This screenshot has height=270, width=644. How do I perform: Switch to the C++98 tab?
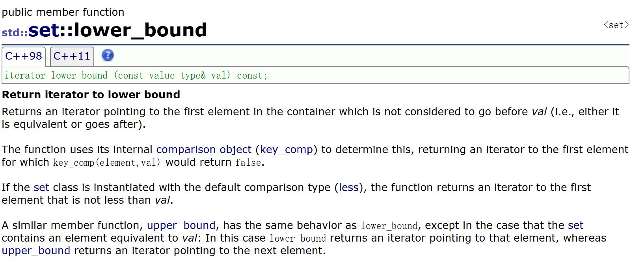(24, 56)
